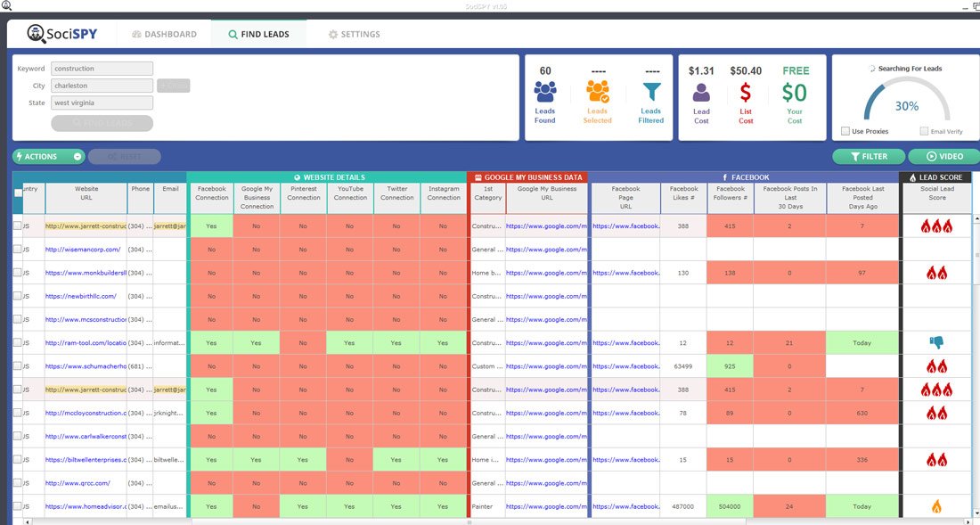Open the wisemancorp.com website link
980x525 pixels.
pyautogui.click(x=83, y=250)
